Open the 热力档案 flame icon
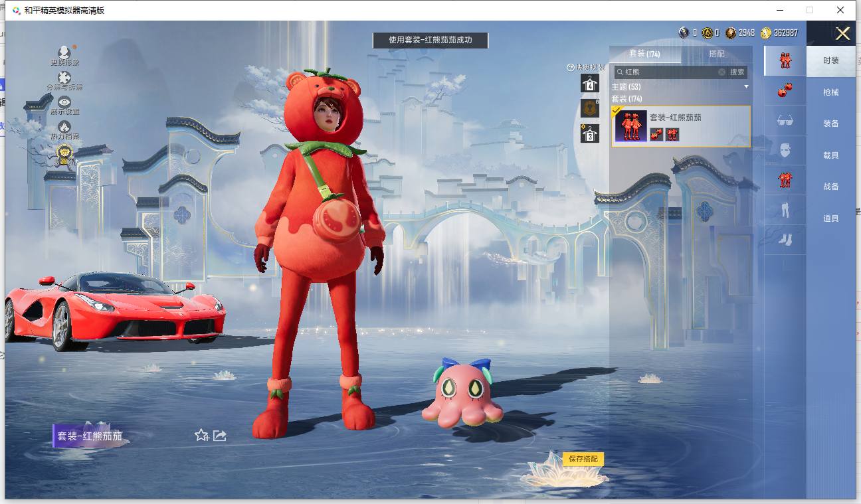861x504 pixels. tap(64, 126)
